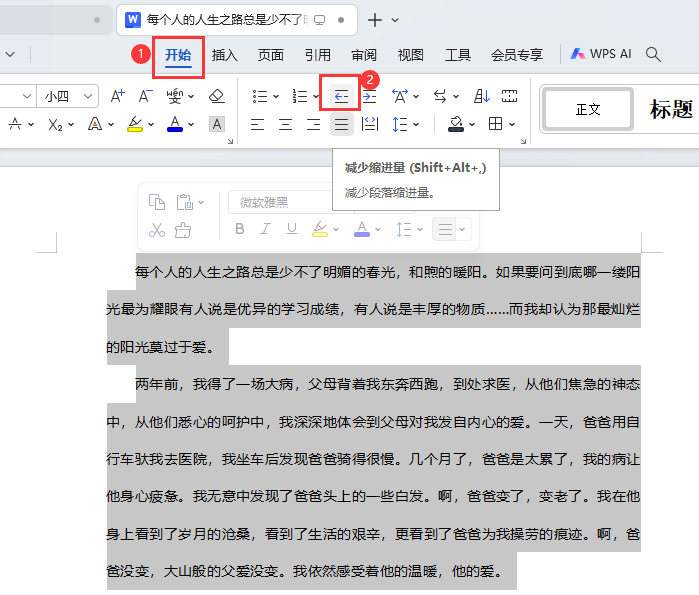The image size is (699, 595).
Task: Apply italic in floating toolbar
Action: 265,229
